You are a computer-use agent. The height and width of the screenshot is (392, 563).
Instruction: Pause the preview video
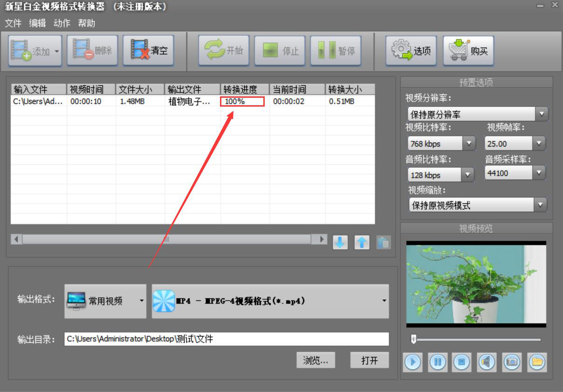click(438, 362)
